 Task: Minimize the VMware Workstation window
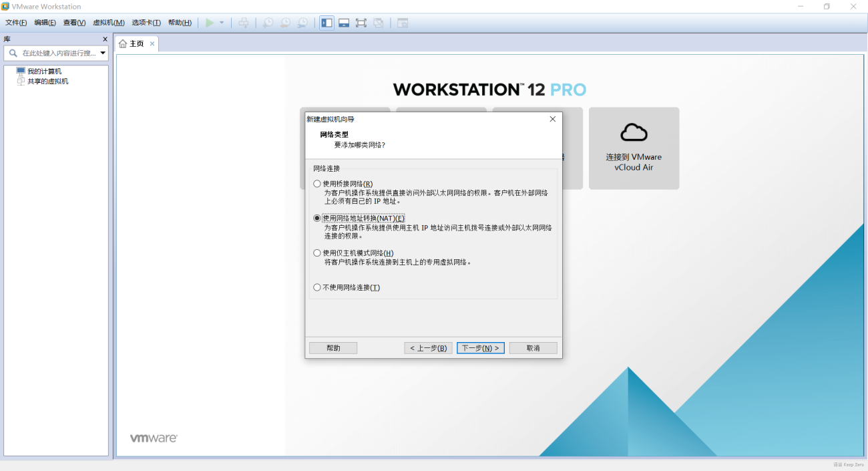coord(801,6)
